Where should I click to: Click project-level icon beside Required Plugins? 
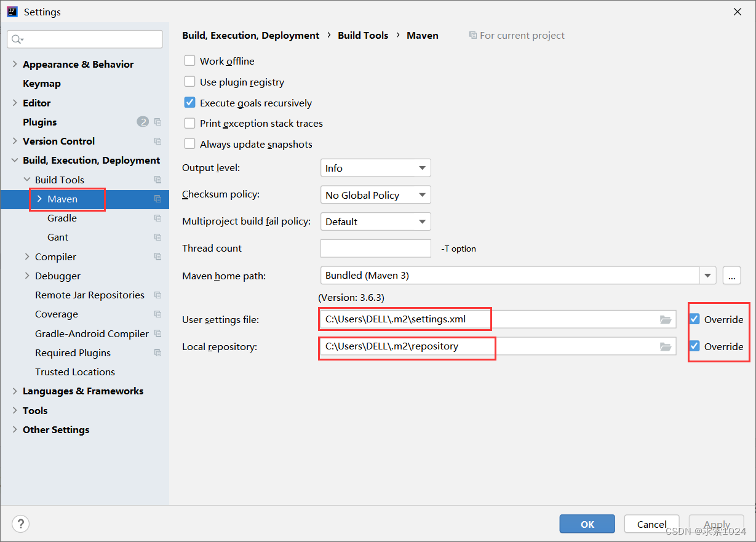coord(157,353)
